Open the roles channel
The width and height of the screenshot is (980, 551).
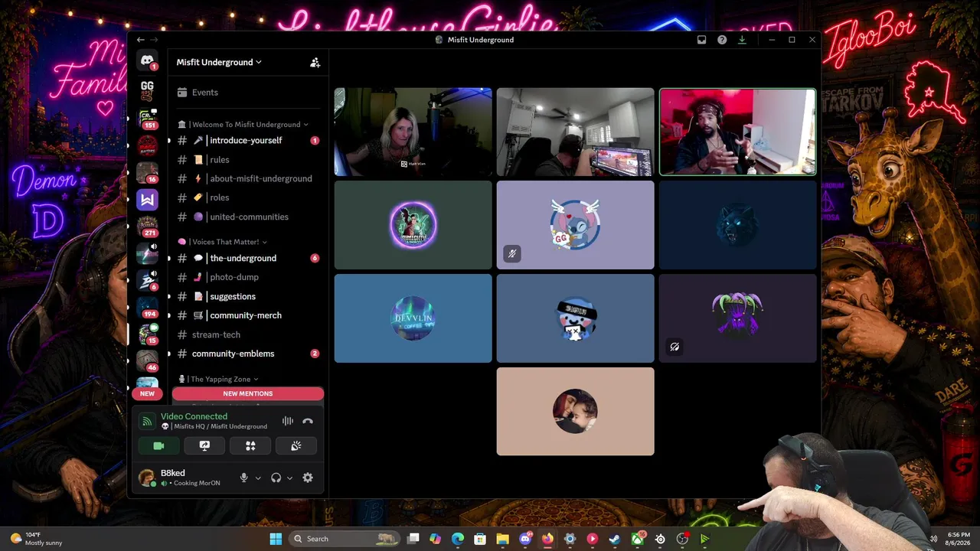tap(247, 197)
